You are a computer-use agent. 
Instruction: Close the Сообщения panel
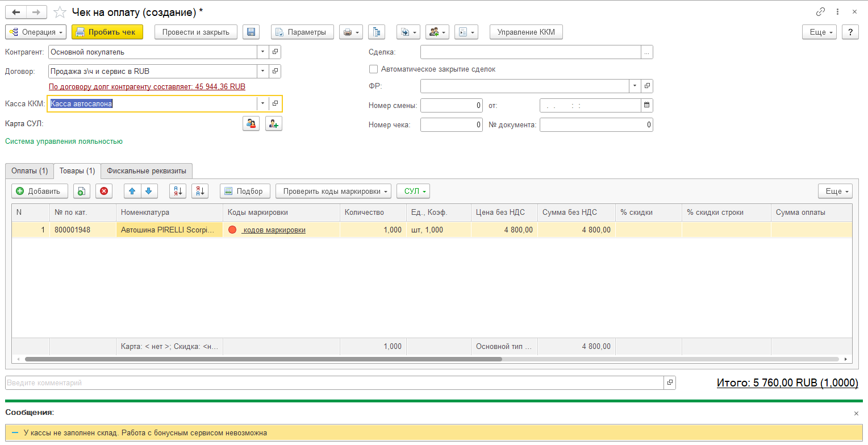[856, 413]
